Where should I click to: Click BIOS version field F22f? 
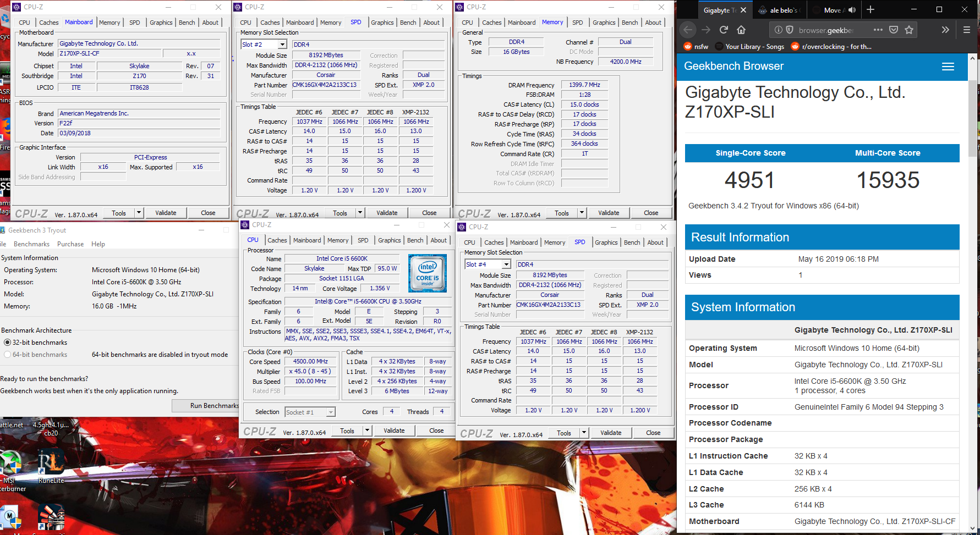coord(139,123)
